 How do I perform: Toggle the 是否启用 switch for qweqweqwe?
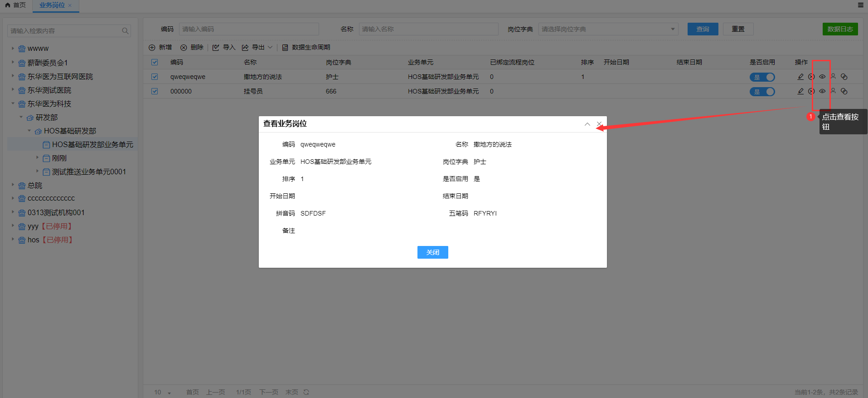click(762, 77)
